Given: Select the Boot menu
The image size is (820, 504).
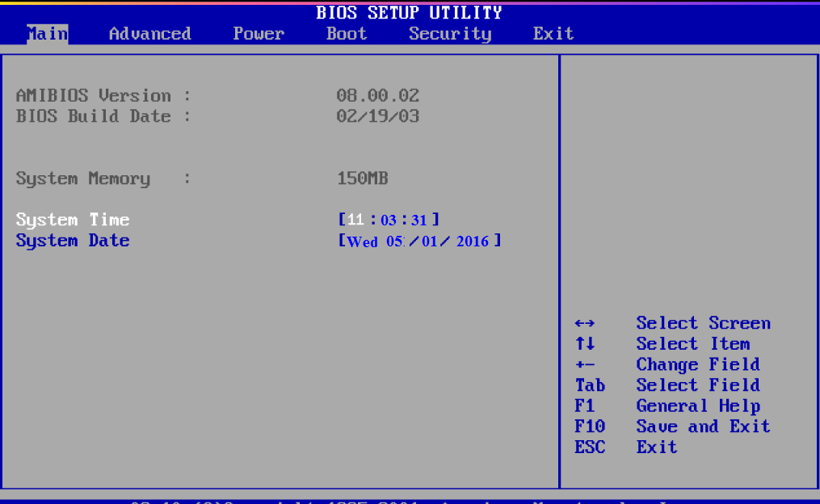Looking at the screenshot, I should click(x=345, y=33).
